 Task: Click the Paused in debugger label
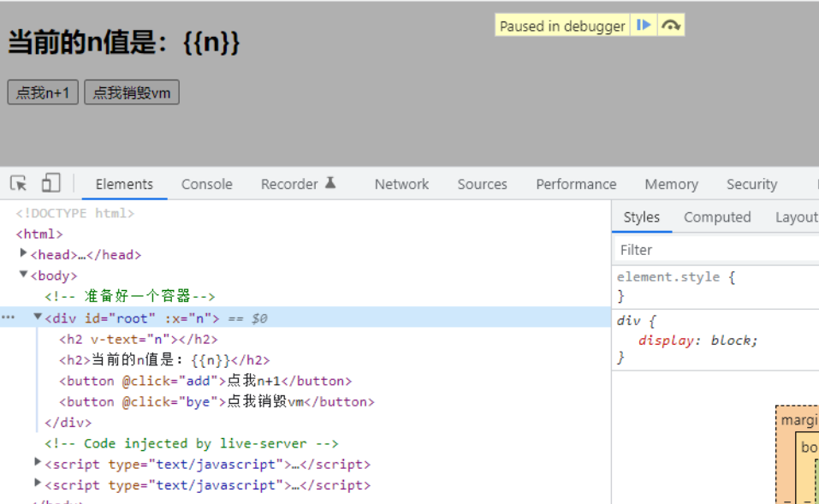tap(562, 26)
